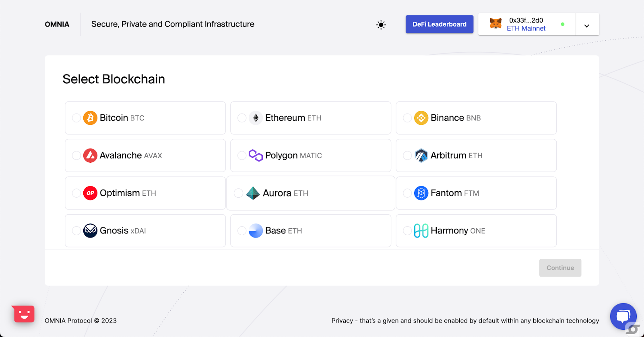Click the MATIC ticker text

click(311, 156)
